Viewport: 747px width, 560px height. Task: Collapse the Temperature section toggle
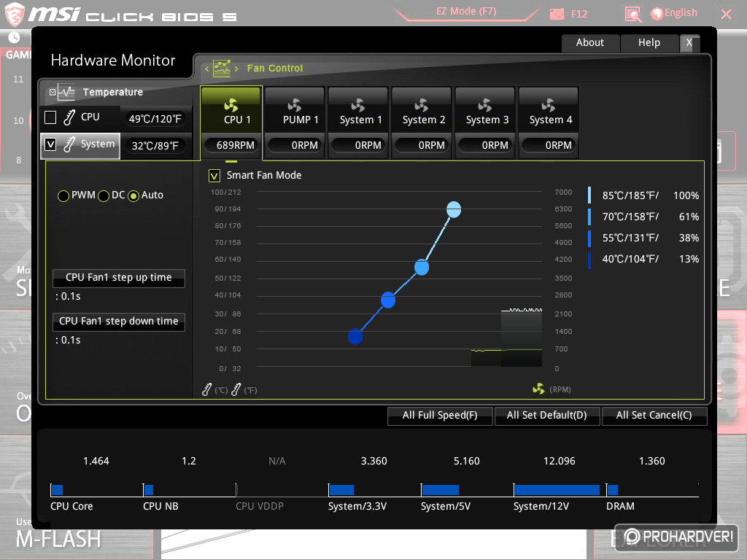53,92
